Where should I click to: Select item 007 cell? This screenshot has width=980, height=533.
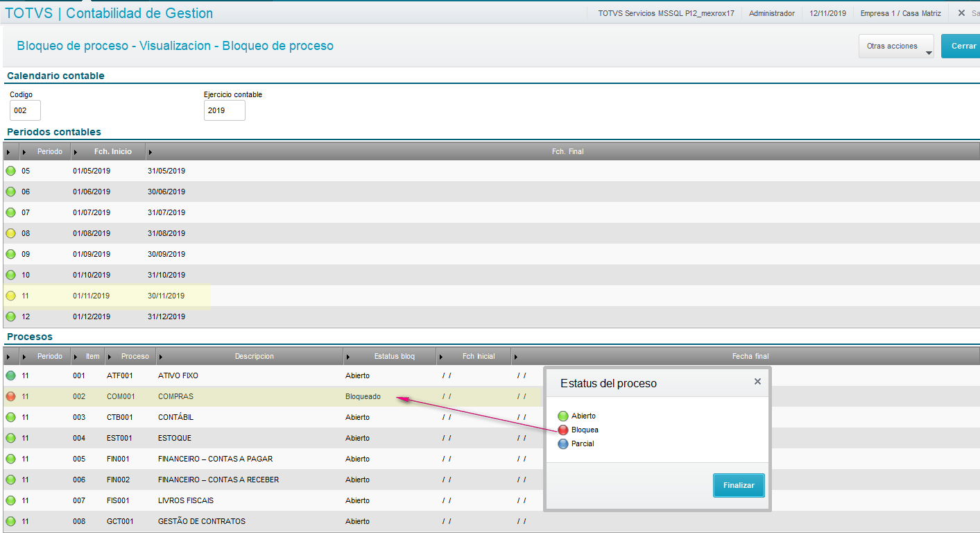pyautogui.click(x=79, y=500)
